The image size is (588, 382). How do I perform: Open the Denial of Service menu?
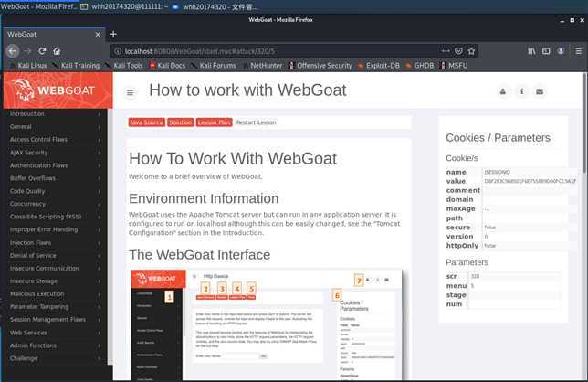(x=55, y=256)
